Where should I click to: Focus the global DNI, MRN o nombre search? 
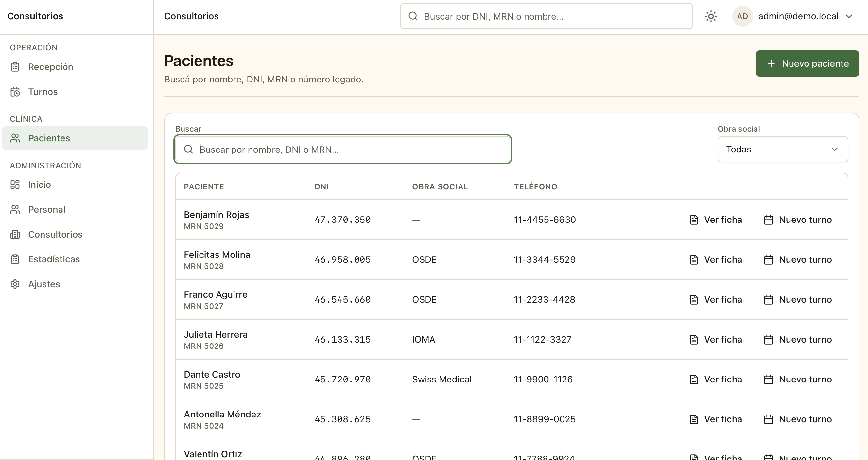546,16
